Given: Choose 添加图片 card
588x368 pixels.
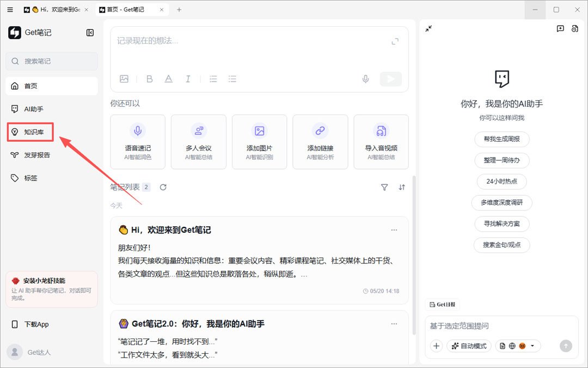Looking at the screenshot, I should click(x=260, y=142).
